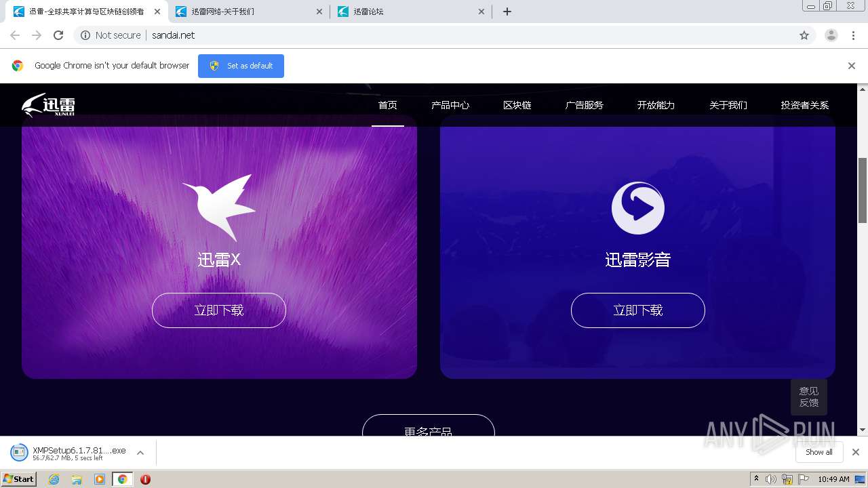
Task: Open a new tab with the plus icon
Action: [x=507, y=12]
